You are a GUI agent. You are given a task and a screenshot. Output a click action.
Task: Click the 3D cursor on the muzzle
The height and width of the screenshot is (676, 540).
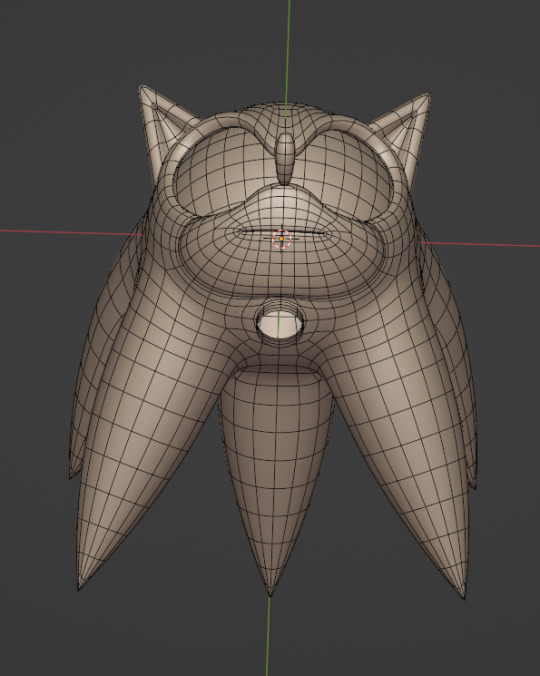(281, 238)
